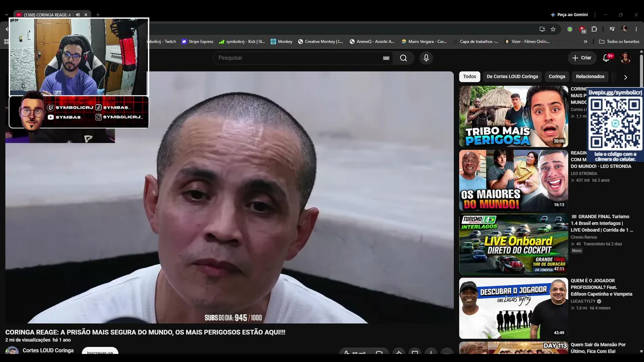Open QUEM É O JOGADOR PROFISSIONAL video title
This screenshot has height=362, width=644.
[x=602, y=287]
